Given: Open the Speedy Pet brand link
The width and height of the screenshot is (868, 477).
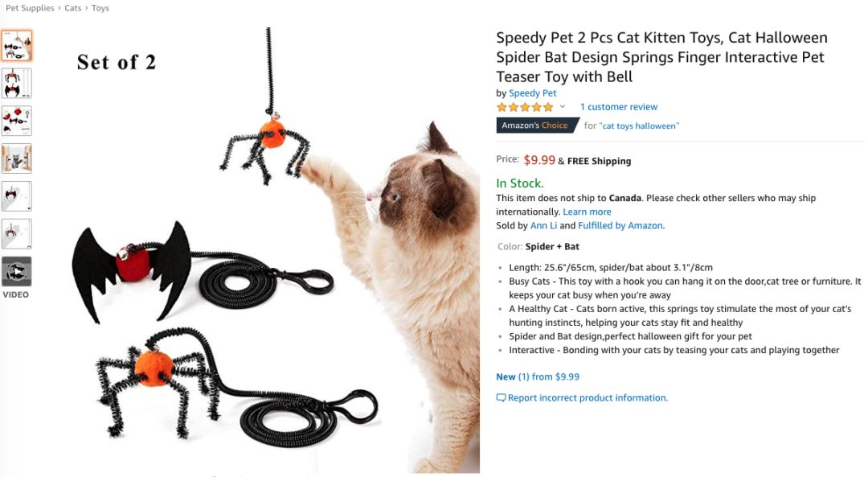Looking at the screenshot, I should [x=533, y=93].
